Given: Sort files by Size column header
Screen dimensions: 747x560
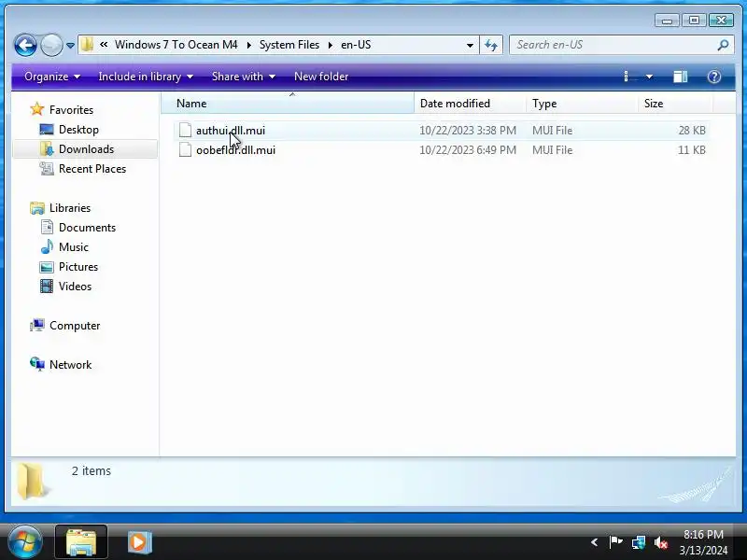Looking at the screenshot, I should (675, 104).
